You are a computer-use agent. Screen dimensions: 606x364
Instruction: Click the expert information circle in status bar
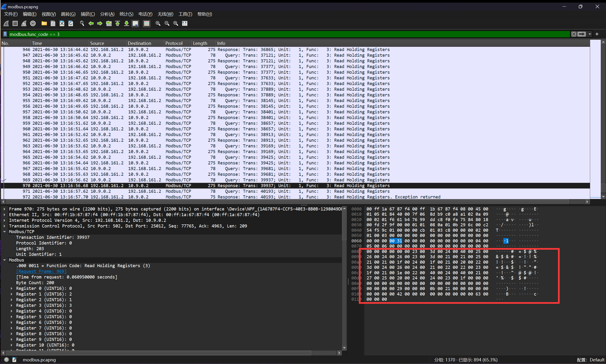7,360
